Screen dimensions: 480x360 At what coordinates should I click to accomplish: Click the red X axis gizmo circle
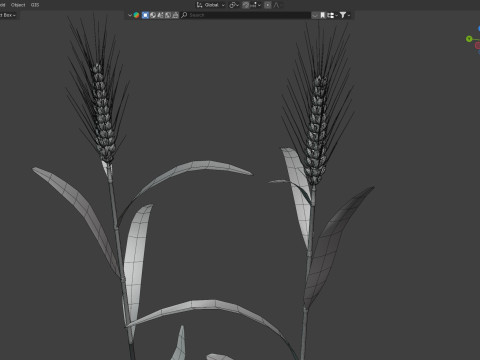click(x=478, y=46)
